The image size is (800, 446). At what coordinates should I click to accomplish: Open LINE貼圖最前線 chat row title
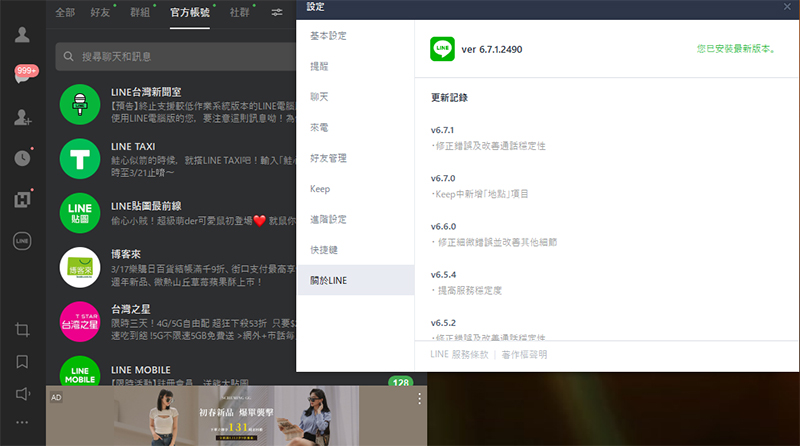tap(146, 206)
